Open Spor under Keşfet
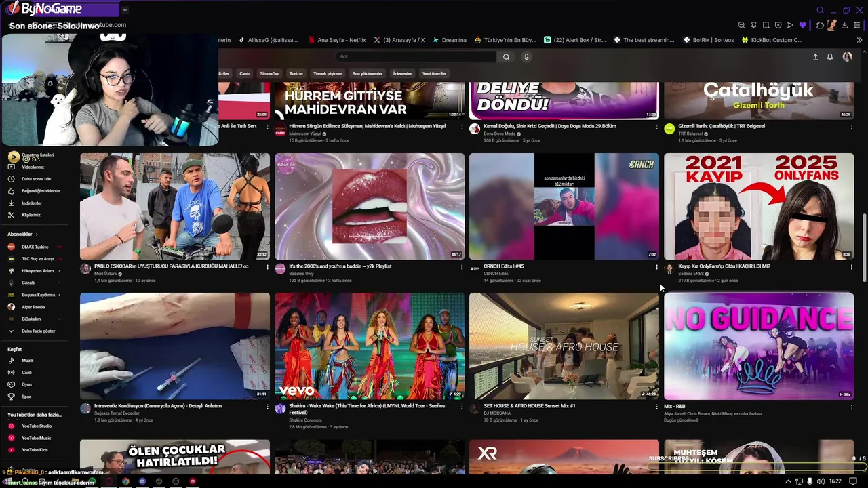The height and width of the screenshot is (488, 868). tap(26, 396)
